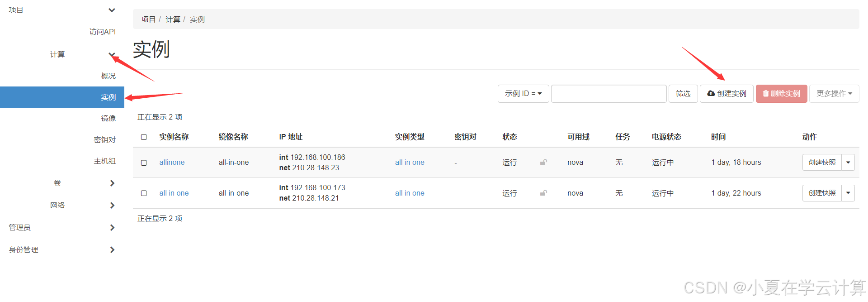Click the 镜像名称 column header
868x302 pixels.
point(233,137)
